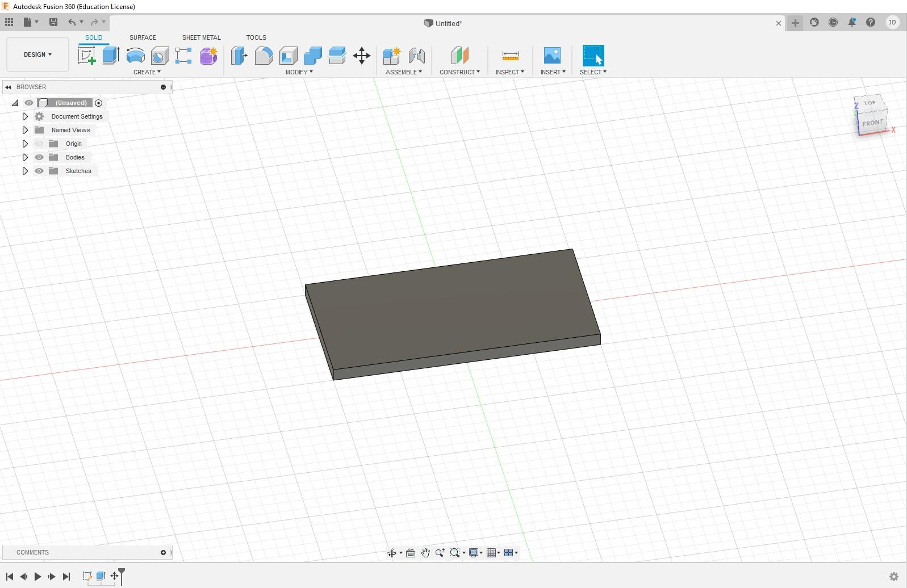The height and width of the screenshot is (588, 907).
Task: Expand the Document Settings node
Action: coord(25,116)
